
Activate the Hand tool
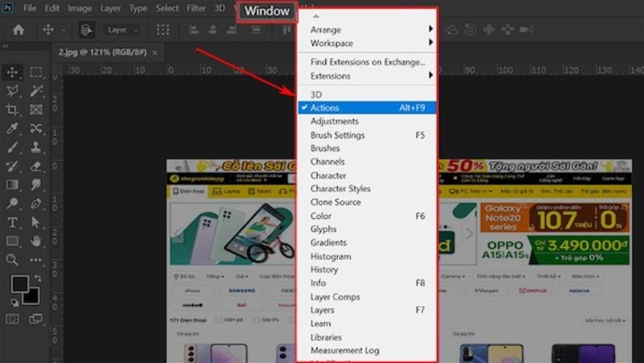pos(36,241)
